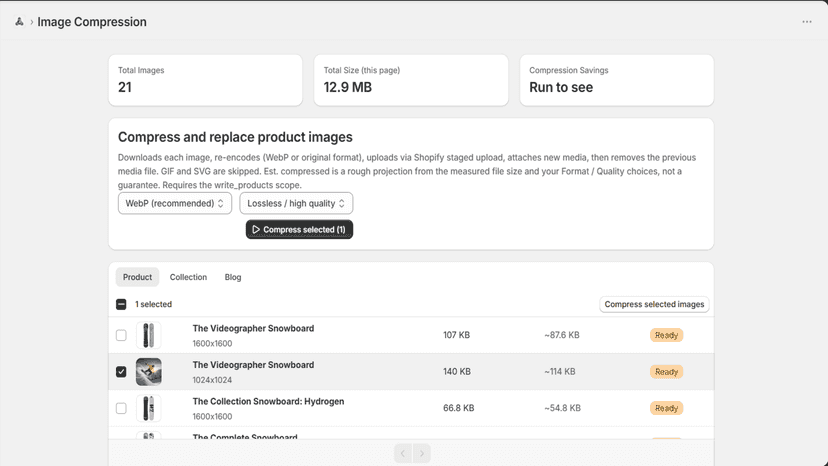828x466 pixels.
Task: Switch to the Blog tab
Action: point(233,277)
